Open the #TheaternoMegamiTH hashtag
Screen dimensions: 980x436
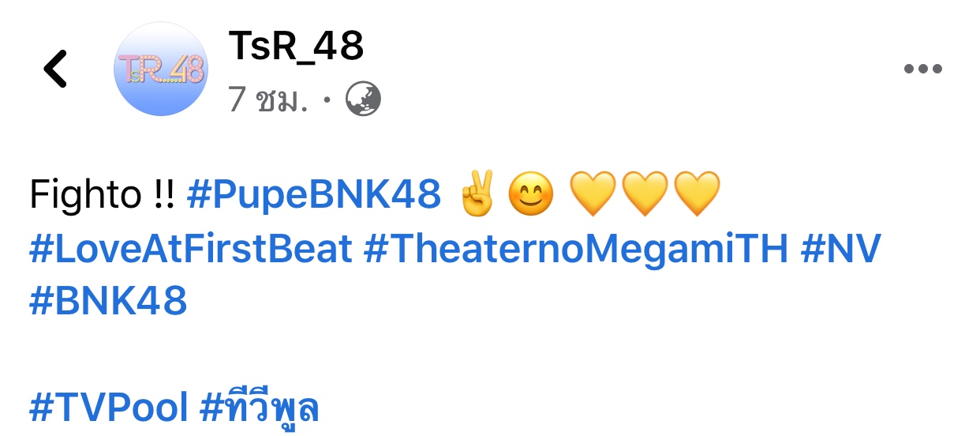point(576,249)
